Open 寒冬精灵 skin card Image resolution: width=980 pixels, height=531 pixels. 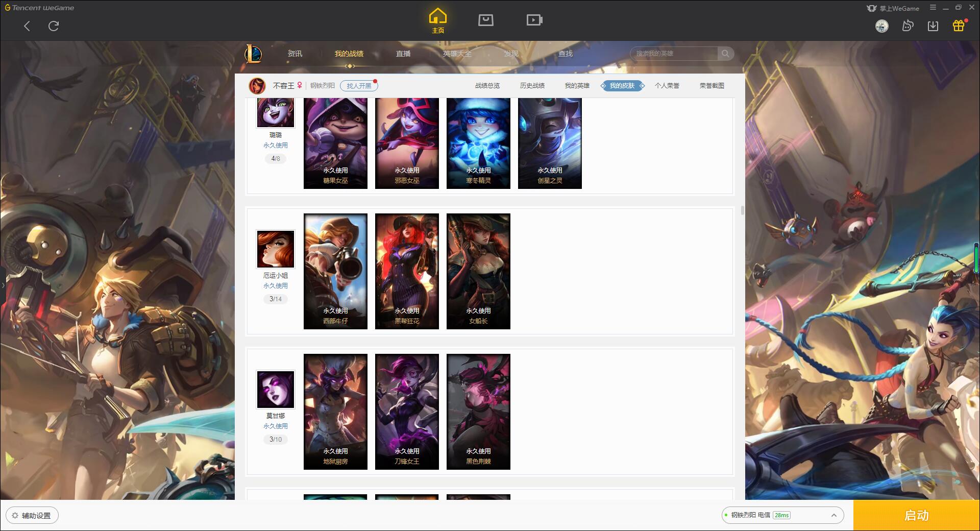[478, 143]
